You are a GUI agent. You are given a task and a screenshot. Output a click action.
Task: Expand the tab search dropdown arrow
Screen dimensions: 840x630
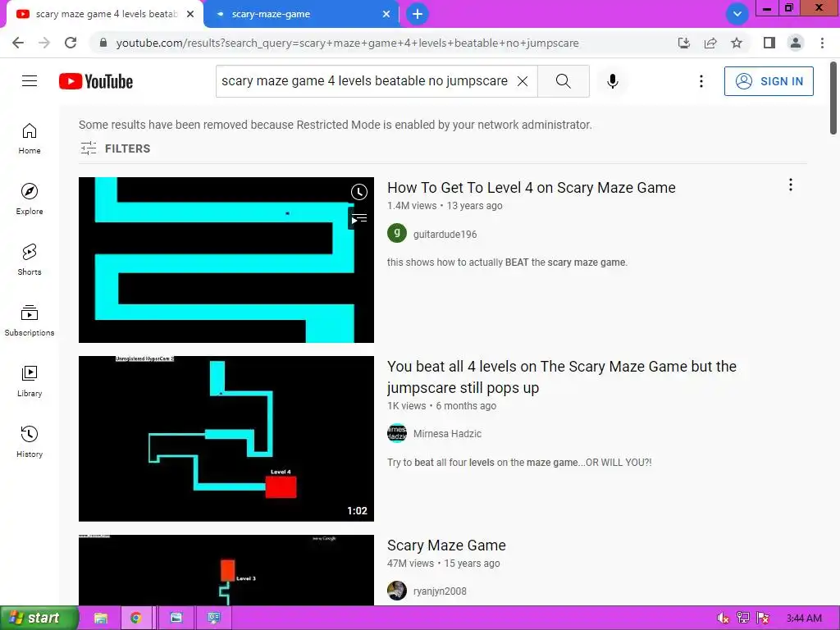[x=737, y=14]
